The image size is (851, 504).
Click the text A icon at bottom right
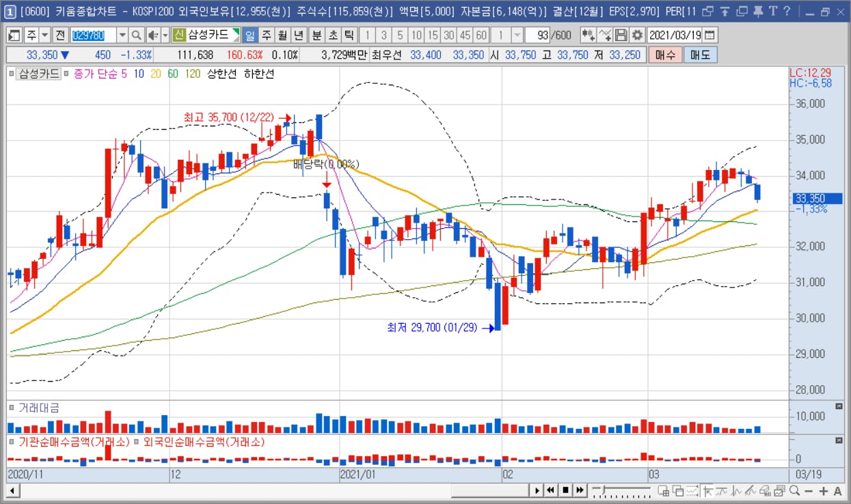[837, 490]
